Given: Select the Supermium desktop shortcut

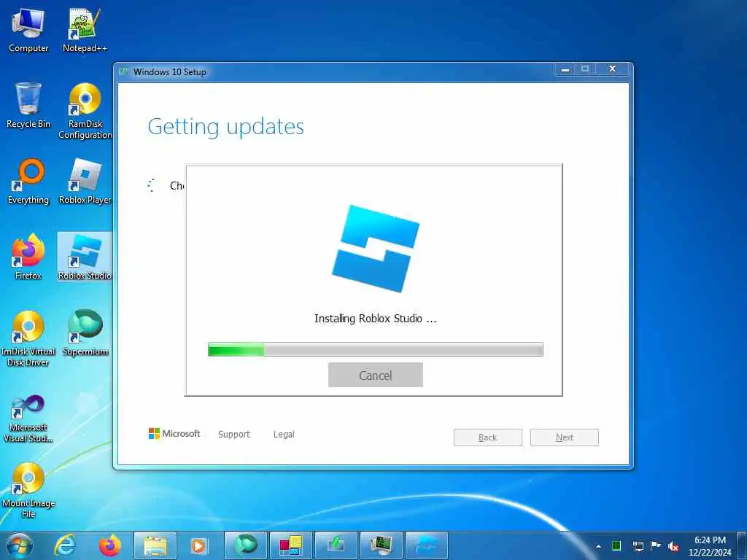Looking at the screenshot, I should pyautogui.click(x=85, y=333).
